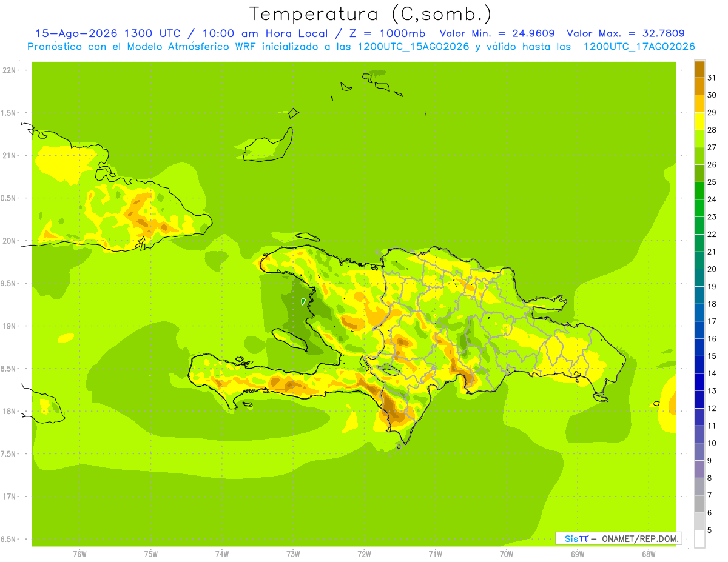Click the orange legend segment between 30 and 31

pyautogui.click(x=699, y=87)
